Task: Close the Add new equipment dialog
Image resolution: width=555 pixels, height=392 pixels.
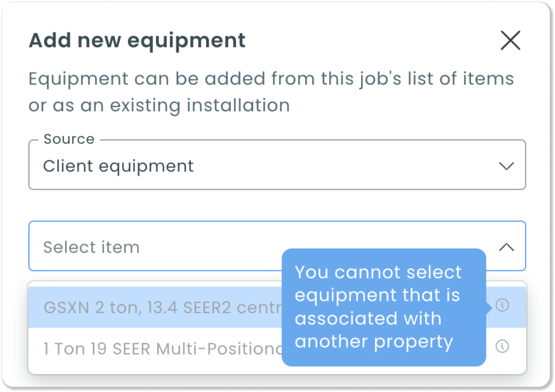Action: [x=510, y=40]
